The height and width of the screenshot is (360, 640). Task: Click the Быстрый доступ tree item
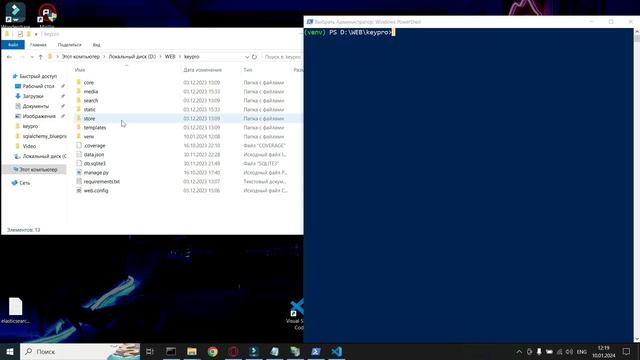(38, 76)
